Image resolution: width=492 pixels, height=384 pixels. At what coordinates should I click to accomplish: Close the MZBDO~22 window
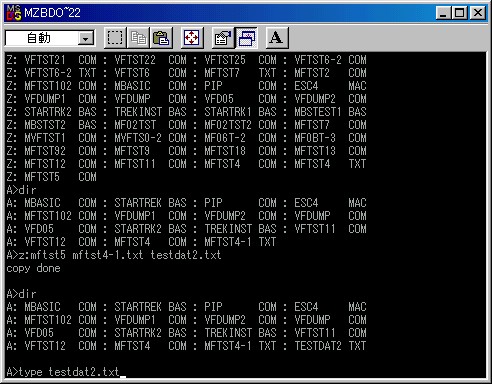click(x=477, y=13)
